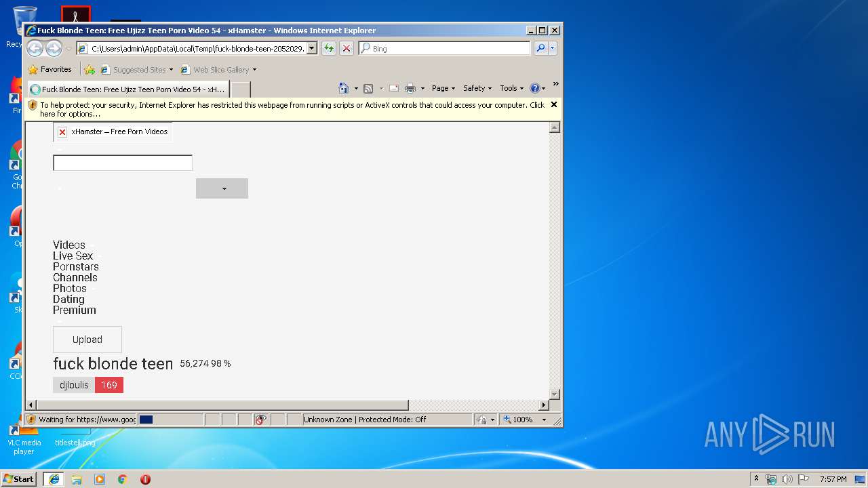The image size is (868, 488).
Task: Open the gray dropdown on the webpage
Action: click(222, 188)
